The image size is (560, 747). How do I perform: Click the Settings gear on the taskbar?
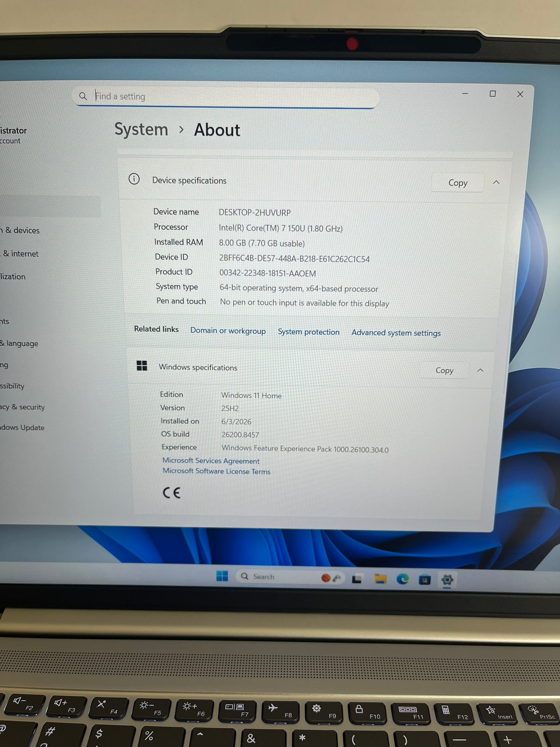pos(447,580)
